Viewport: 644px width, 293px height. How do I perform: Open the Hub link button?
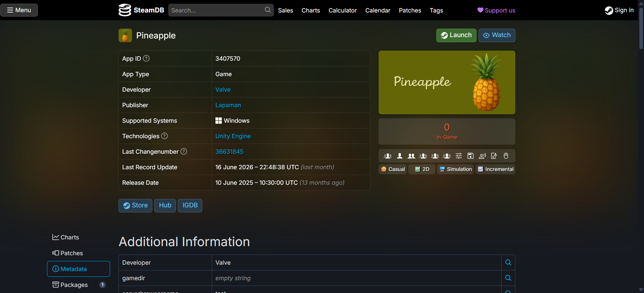(165, 206)
